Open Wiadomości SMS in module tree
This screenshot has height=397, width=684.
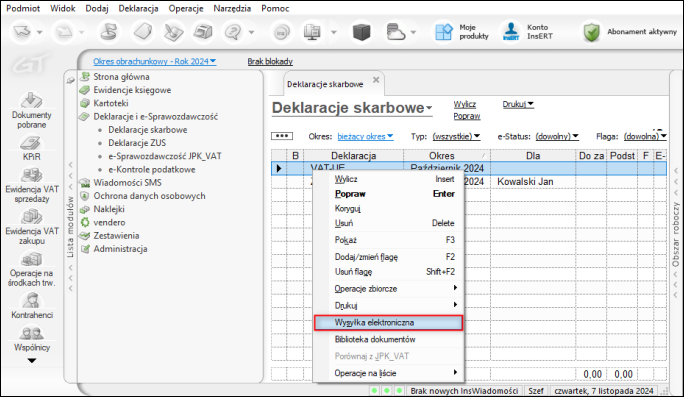127,183
